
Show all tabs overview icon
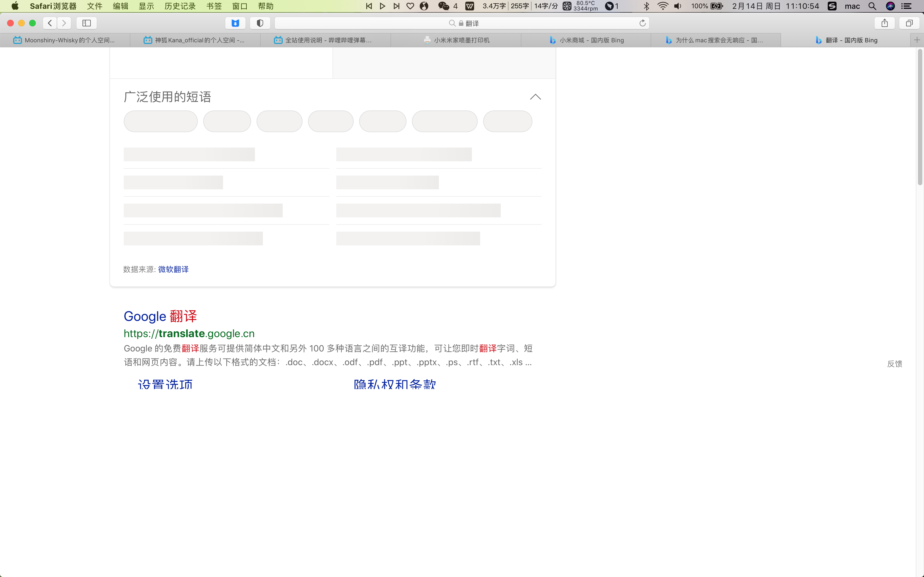pos(909,23)
